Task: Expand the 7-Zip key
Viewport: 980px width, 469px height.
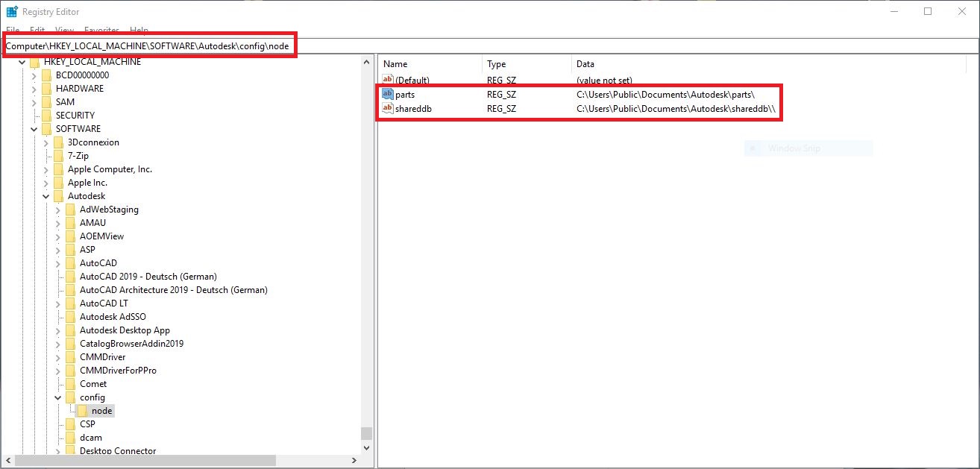Action: pos(45,155)
